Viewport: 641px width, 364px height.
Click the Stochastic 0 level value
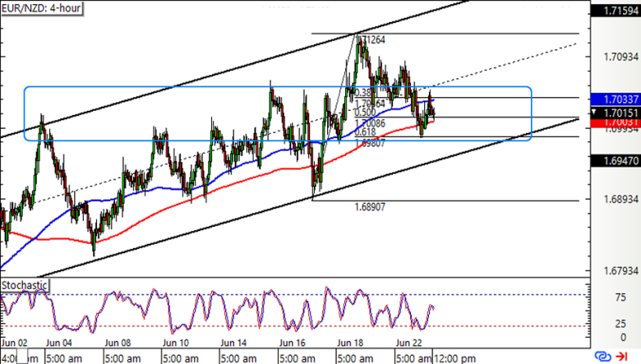click(623, 338)
